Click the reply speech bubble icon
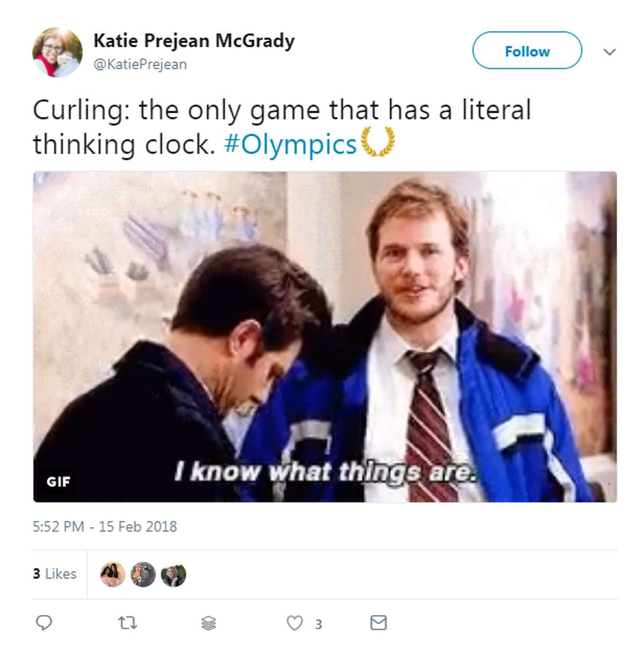 click(43, 623)
